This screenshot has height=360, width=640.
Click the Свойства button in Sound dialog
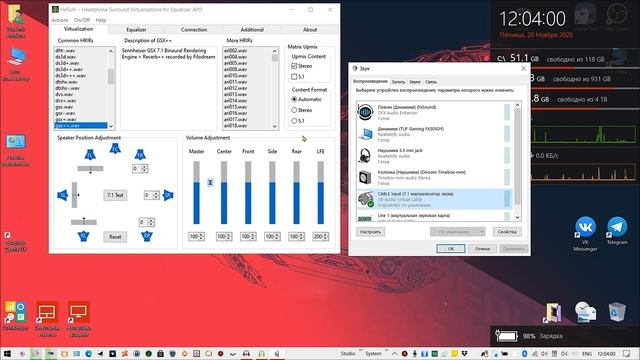tap(507, 232)
